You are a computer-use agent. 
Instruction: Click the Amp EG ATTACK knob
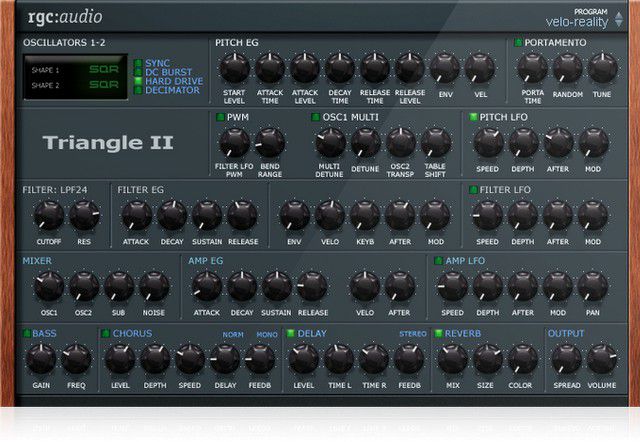pyautogui.click(x=207, y=287)
